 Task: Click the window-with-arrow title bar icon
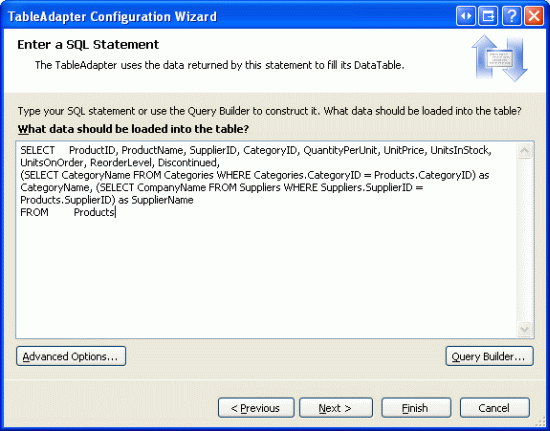pyautogui.click(x=488, y=16)
